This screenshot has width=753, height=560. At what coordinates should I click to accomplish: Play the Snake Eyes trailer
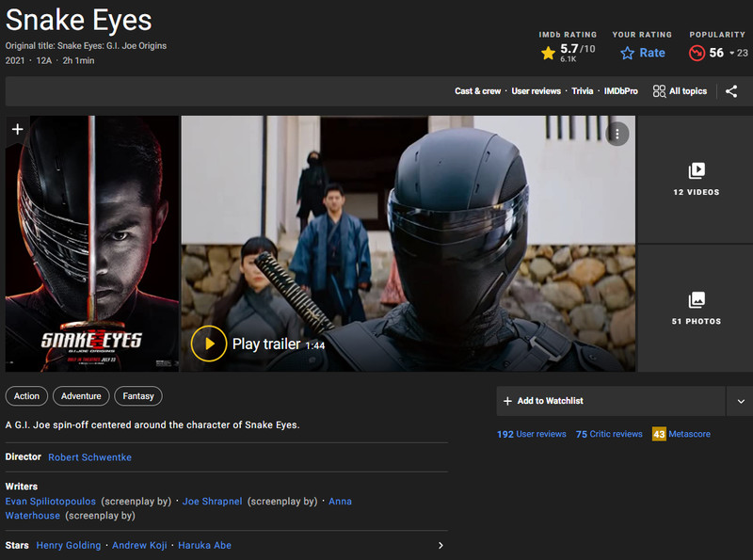point(209,344)
